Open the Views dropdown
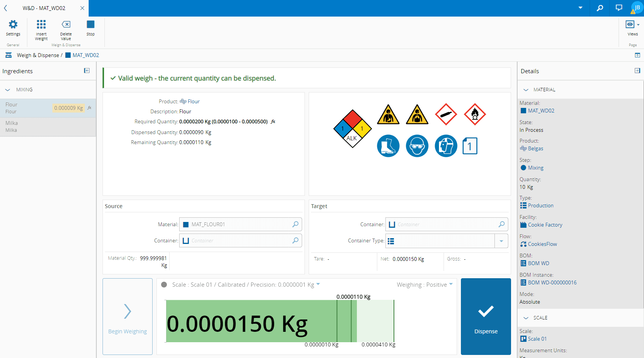 (x=632, y=25)
